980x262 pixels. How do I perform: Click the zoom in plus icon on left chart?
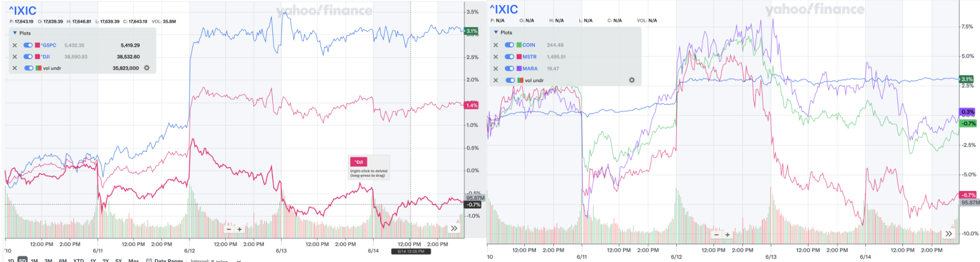pos(240,229)
